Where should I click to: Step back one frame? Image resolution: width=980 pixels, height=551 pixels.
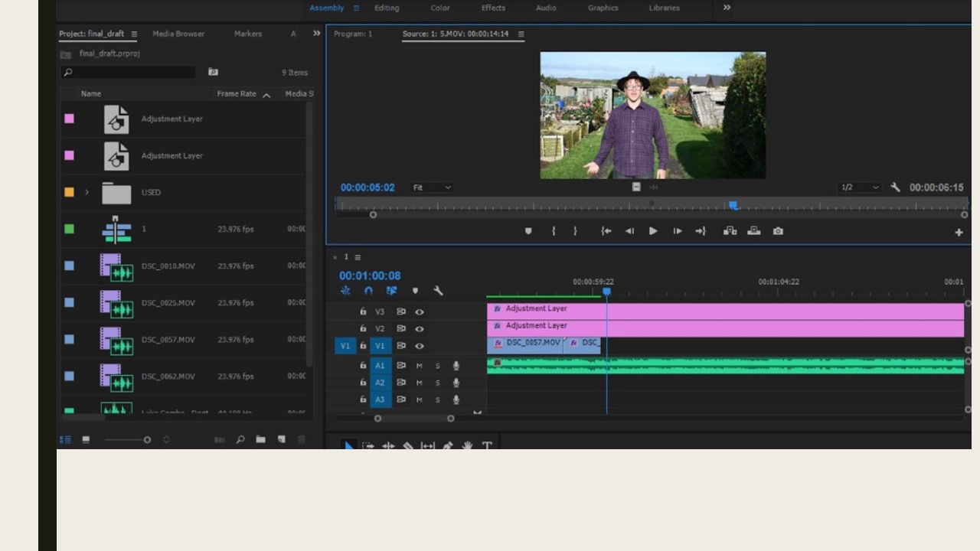pyautogui.click(x=629, y=231)
